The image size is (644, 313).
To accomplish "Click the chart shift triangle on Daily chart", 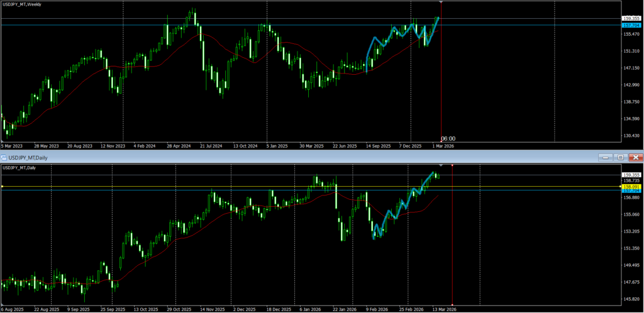I will tap(441, 165).
